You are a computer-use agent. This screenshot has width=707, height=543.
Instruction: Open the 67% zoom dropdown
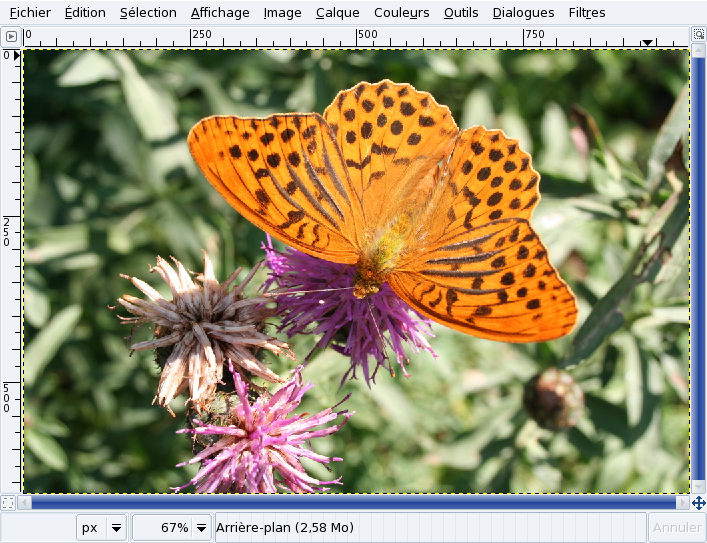click(x=171, y=527)
